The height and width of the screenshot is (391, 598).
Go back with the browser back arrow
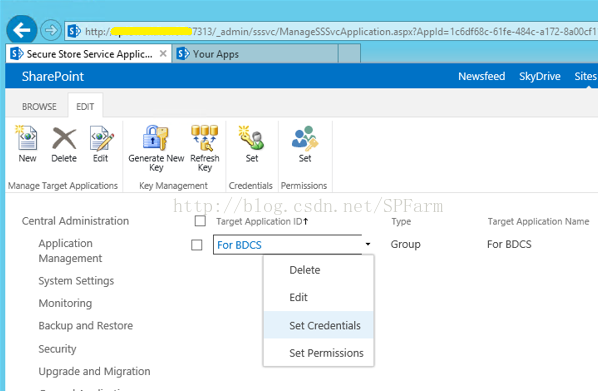click(22, 30)
